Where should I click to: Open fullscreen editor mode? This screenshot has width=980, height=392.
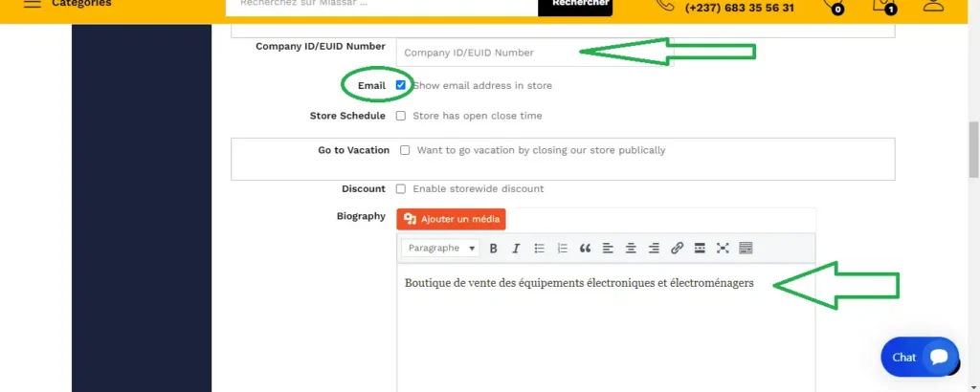(723, 249)
